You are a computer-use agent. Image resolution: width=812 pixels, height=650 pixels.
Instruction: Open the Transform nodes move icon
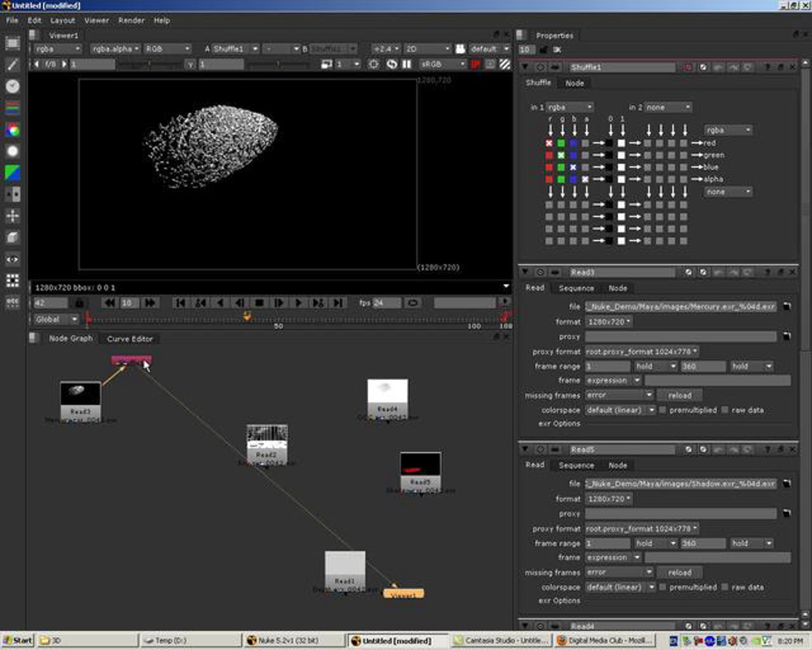[13, 216]
